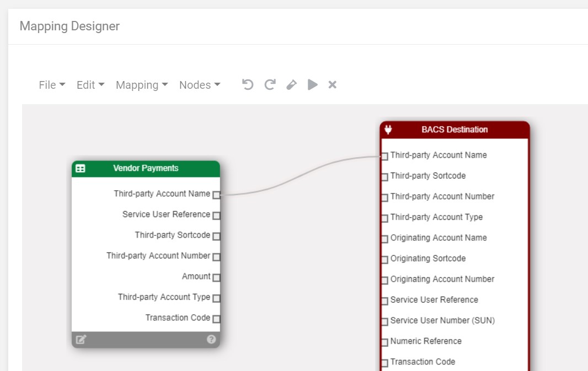Click Vendor Payments Third-party Account Name port
This screenshot has width=588, height=371.
[x=216, y=195]
